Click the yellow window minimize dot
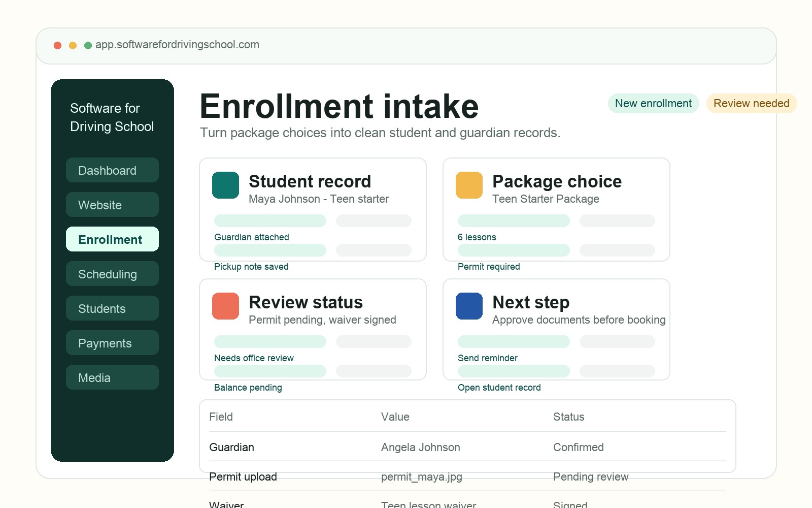The height and width of the screenshot is (508, 812). [73, 45]
